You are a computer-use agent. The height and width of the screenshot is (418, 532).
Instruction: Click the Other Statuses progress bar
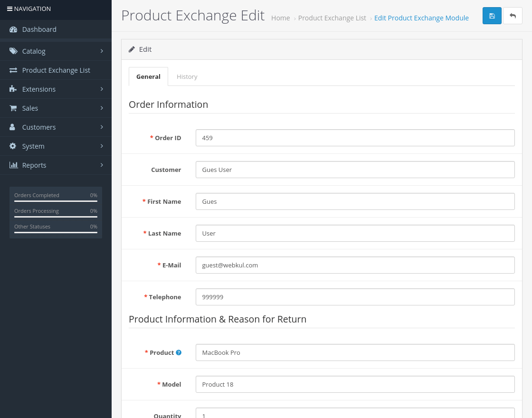click(x=56, y=232)
